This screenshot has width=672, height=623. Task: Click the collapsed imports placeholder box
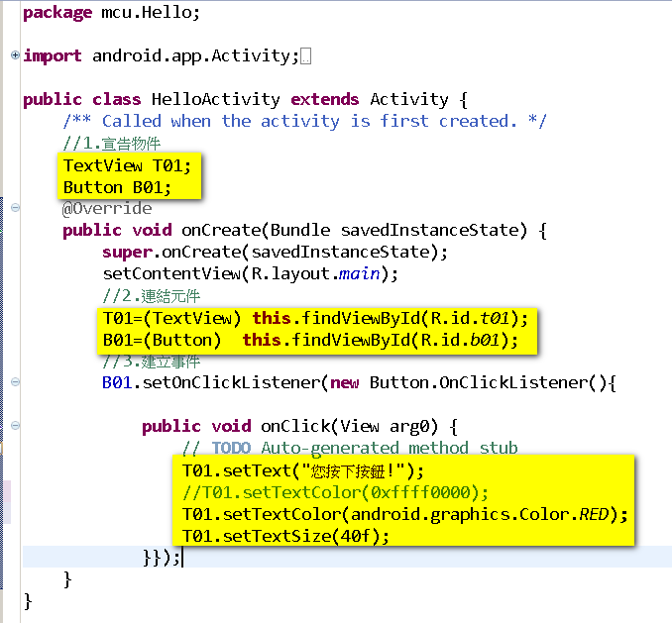[x=305, y=56]
